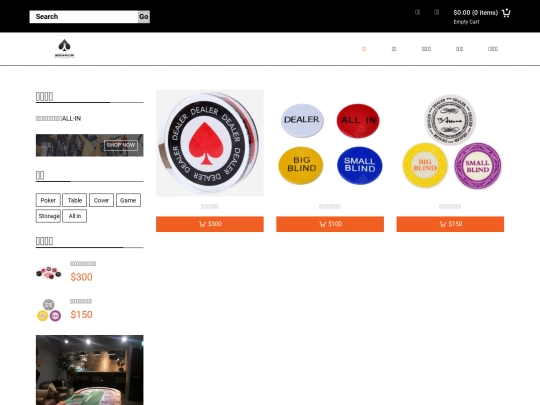The width and height of the screenshot is (540, 405).
Task: Select the Poker tag
Action: [48, 200]
